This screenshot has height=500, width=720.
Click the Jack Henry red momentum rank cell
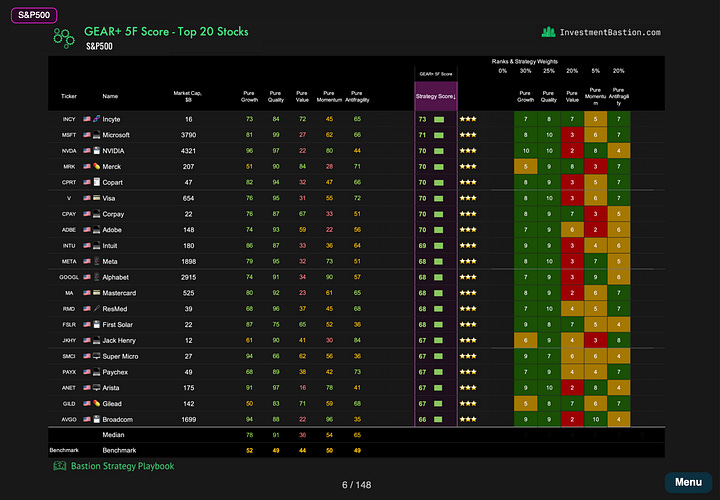tap(596, 340)
